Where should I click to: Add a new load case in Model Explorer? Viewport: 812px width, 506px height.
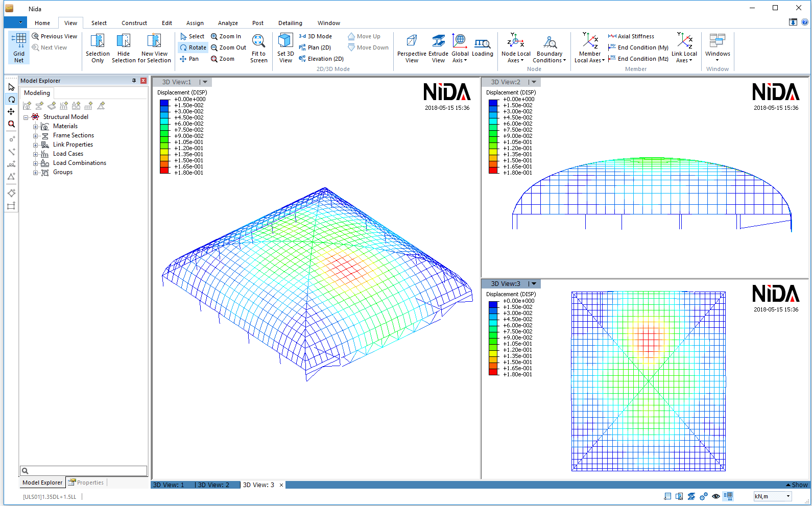point(64,106)
